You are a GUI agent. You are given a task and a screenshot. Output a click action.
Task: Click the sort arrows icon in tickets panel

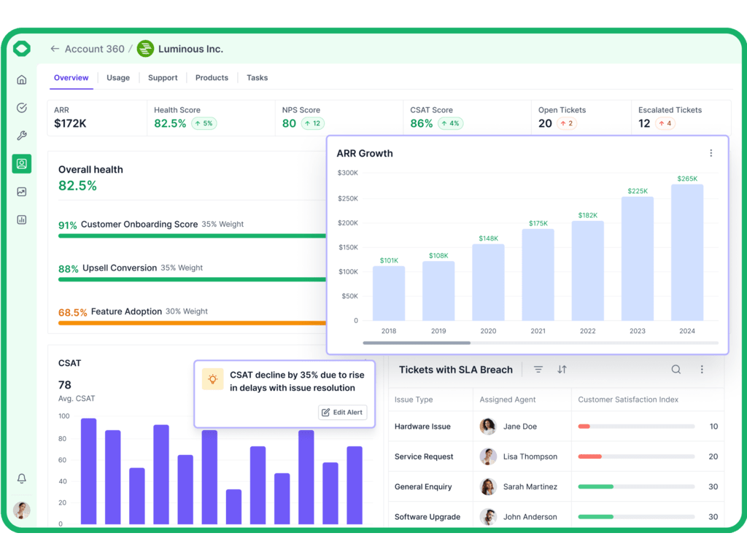[562, 370]
